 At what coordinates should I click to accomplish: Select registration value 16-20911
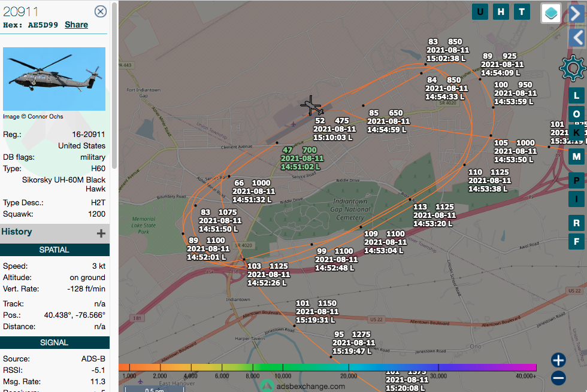pos(89,134)
